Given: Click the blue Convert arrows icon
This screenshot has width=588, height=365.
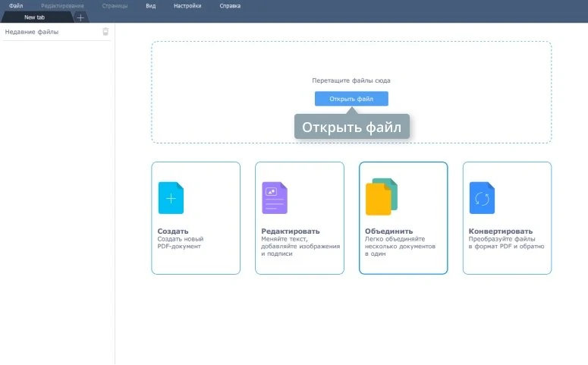Looking at the screenshot, I should click(482, 198).
